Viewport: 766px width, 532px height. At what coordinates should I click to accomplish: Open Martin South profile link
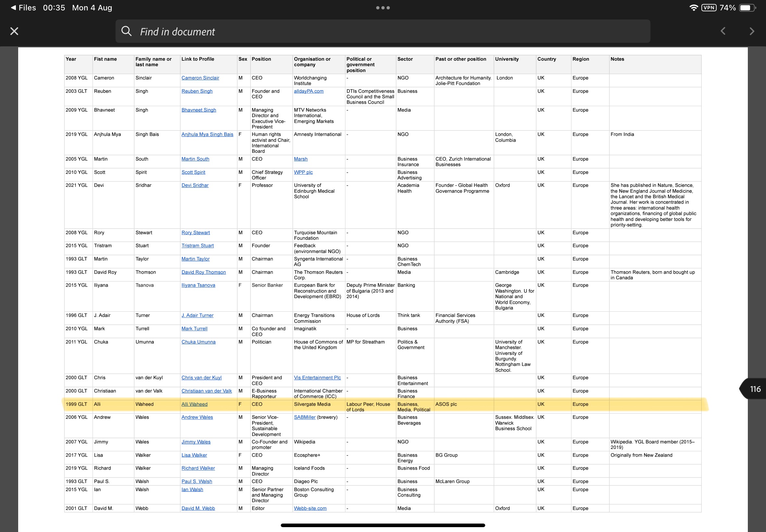(195, 159)
